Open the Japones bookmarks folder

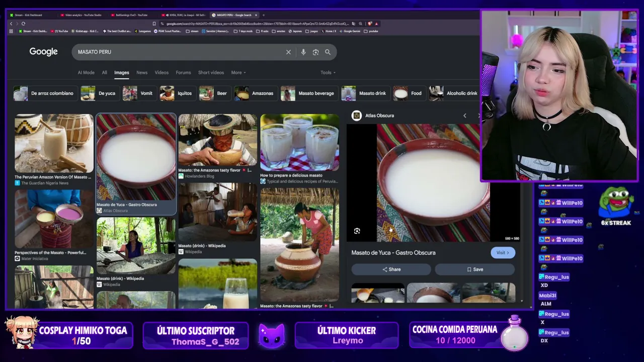(x=295, y=31)
